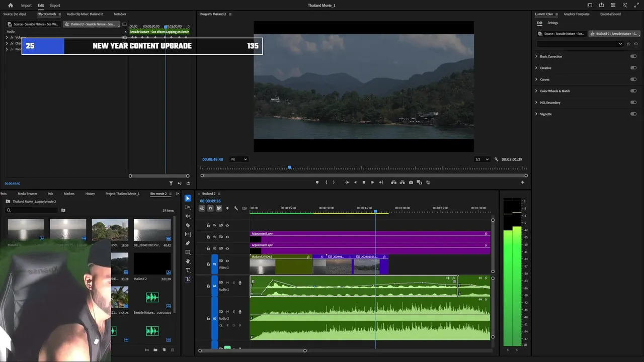Toggle snapping in the timeline
Viewport: 644px width, 362px height.
tap(210, 208)
